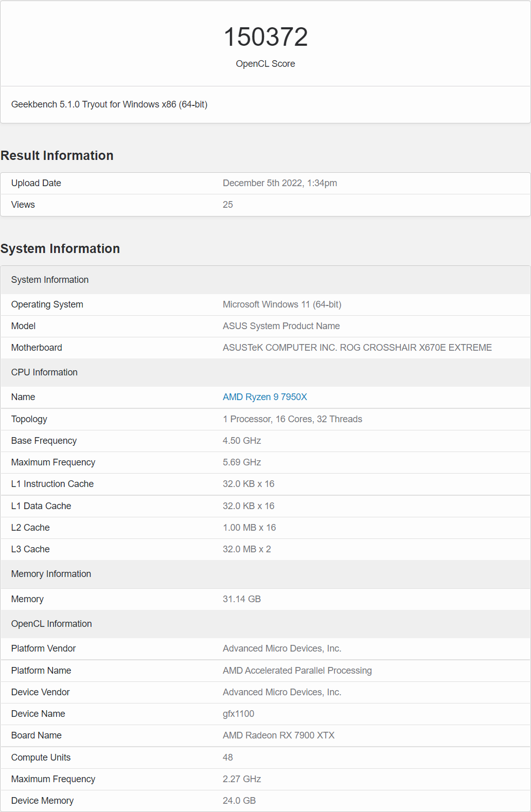
Task: Select the 31.14 GB memory value
Action: pyautogui.click(x=242, y=599)
